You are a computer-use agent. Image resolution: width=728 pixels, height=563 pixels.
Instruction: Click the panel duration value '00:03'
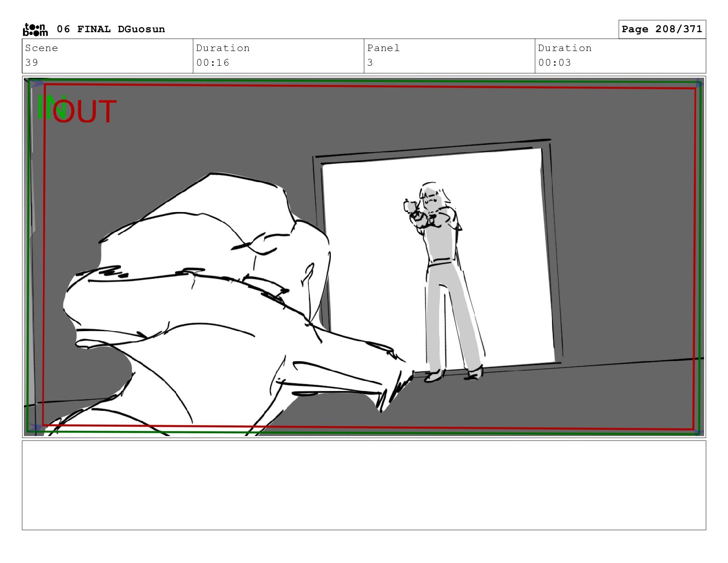point(554,63)
